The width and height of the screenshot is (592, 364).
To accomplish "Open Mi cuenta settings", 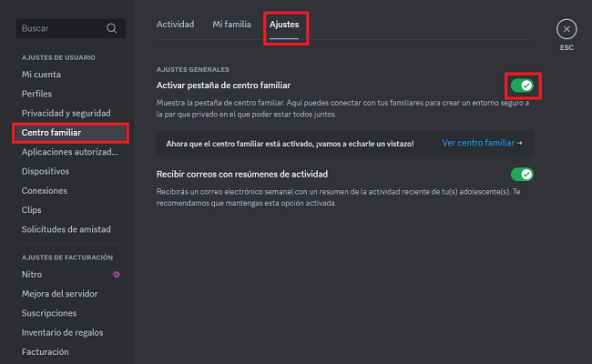I will 41,74.
